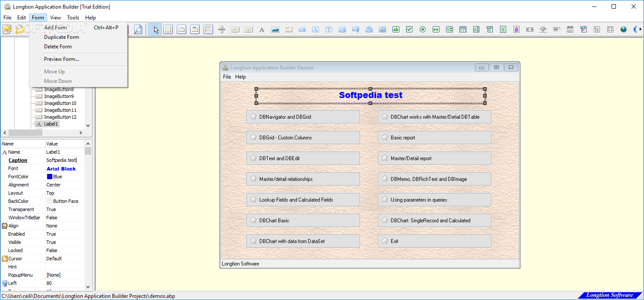Image resolution: width=644 pixels, height=300 pixels.
Task: Select the Spin Edit number component tool
Action: click(450, 29)
